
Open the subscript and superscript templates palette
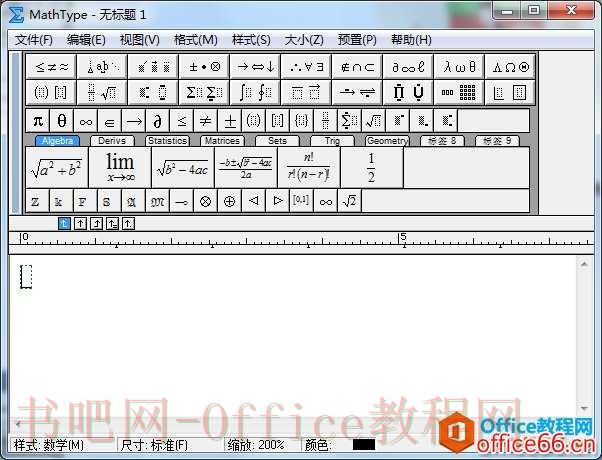(153, 92)
